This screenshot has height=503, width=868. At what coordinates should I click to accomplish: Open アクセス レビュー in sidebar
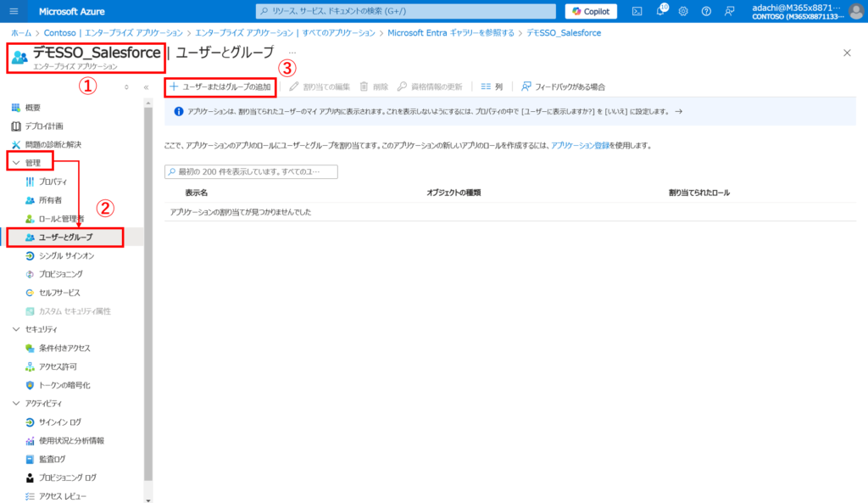pyautogui.click(x=62, y=496)
